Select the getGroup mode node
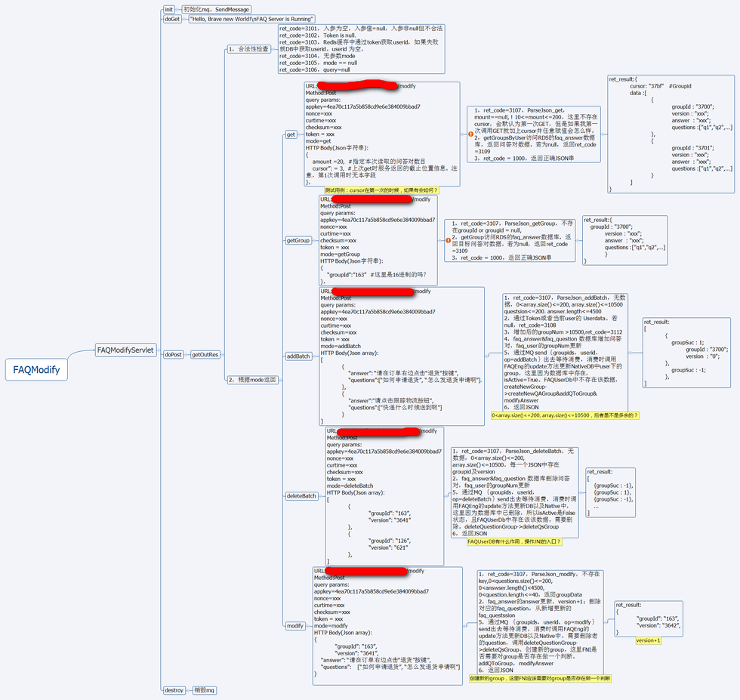 point(298,240)
